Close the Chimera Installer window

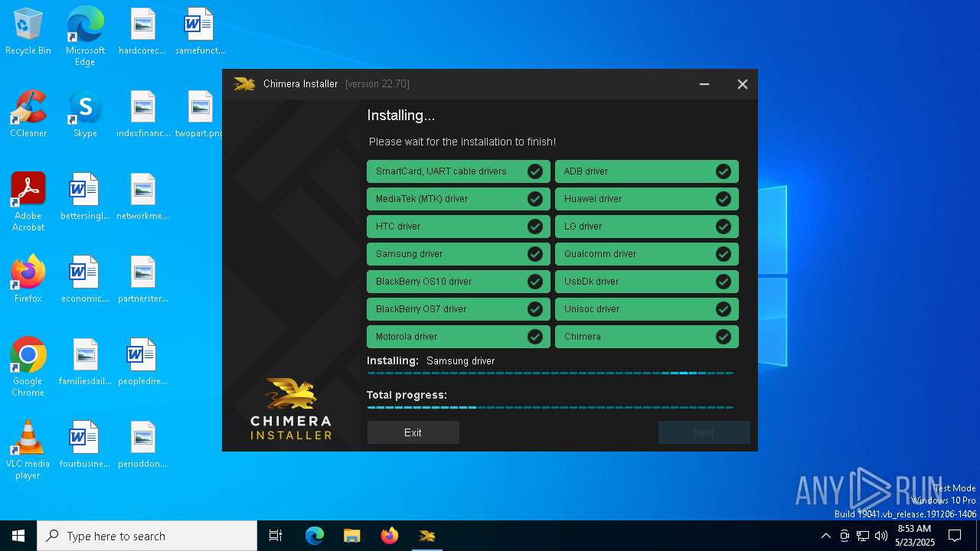point(743,84)
